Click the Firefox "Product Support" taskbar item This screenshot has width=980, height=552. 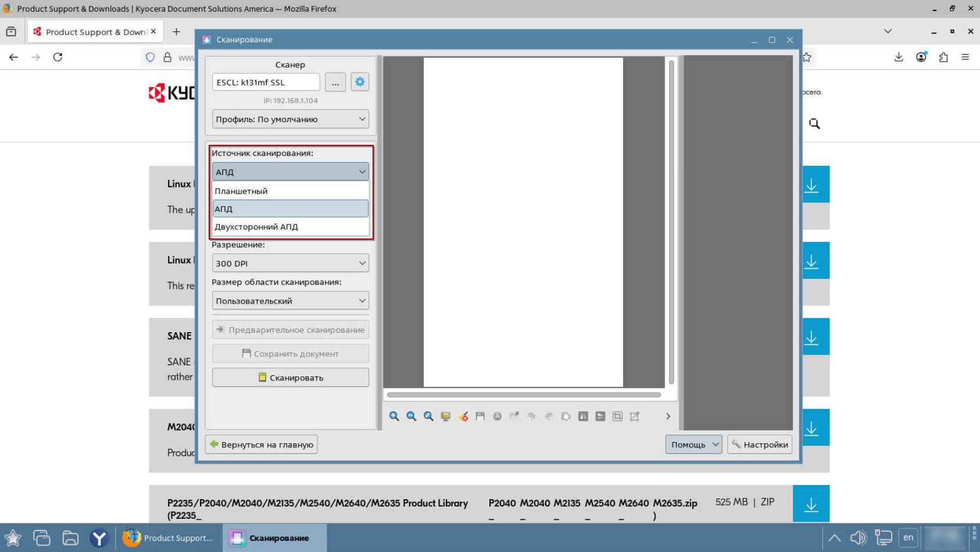(168, 538)
